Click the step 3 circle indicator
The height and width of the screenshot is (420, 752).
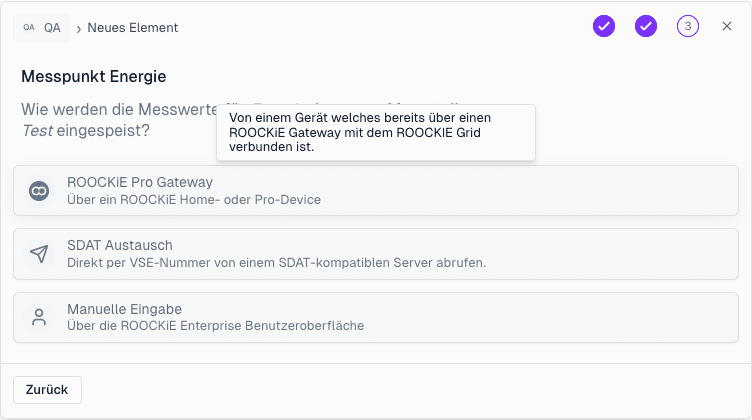coord(688,27)
